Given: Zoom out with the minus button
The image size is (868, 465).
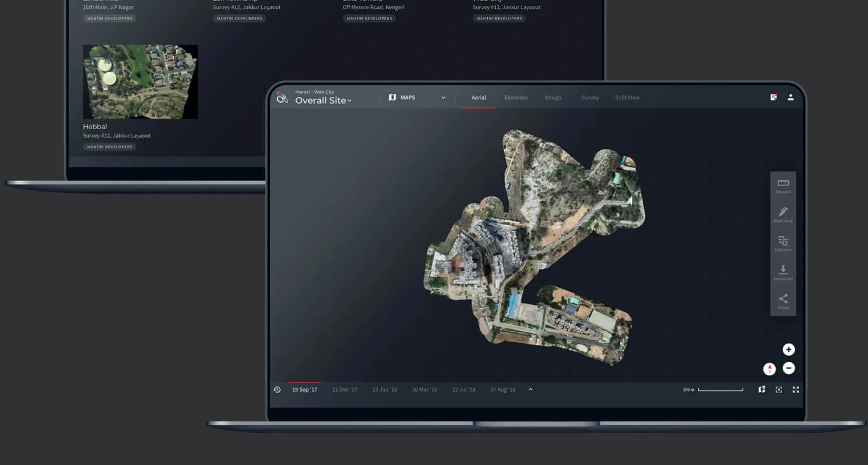Looking at the screenshot, I should pos(789,368).
